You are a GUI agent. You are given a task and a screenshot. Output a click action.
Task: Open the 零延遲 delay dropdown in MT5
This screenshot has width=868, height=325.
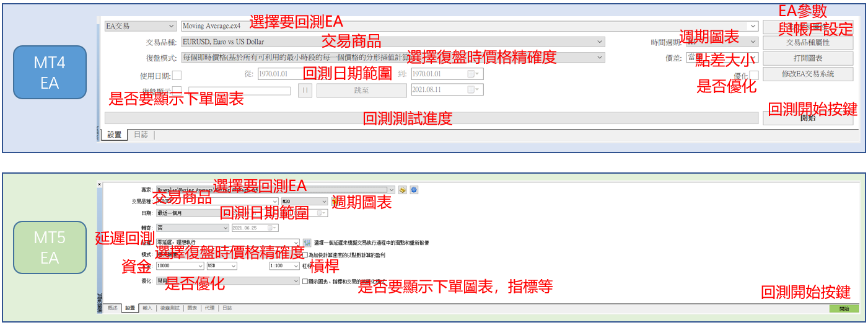click(x=227, y=243)
